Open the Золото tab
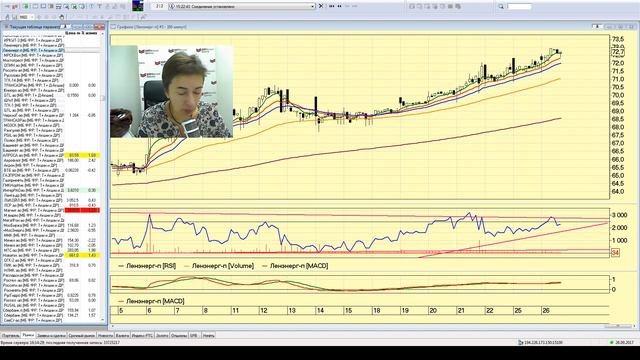Screen dimensions: 640x360 click(162, 336)
